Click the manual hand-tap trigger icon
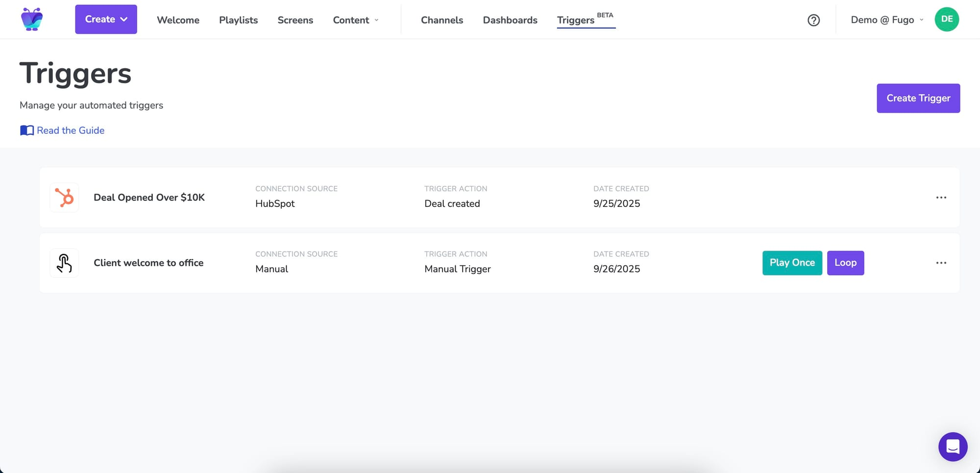The width and height of the screenshot is (980, 473). click(x=64, y=263)
